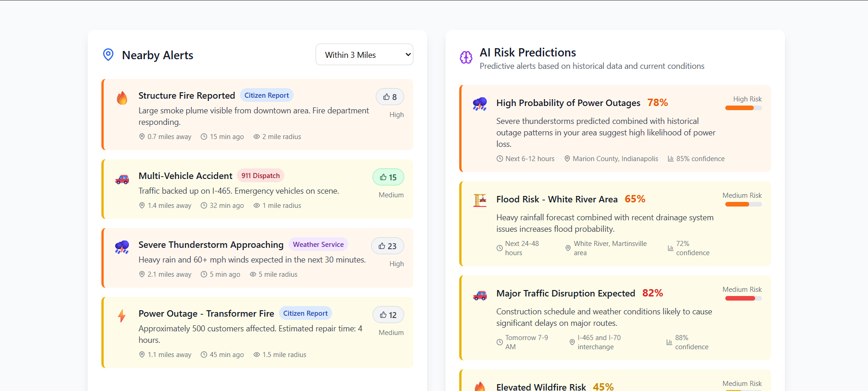This screenshot has width=868, height=391.
Task: Click the fire icon on Elevated Wildfire Risk
Action: (480, 386)
